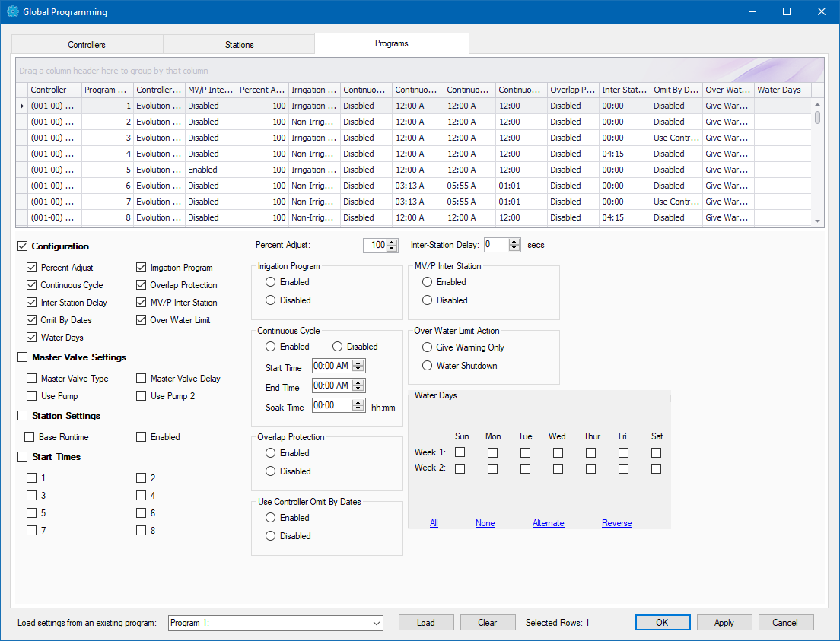Select Disabled under MV/P Inter Station

[x=427, y=300]
